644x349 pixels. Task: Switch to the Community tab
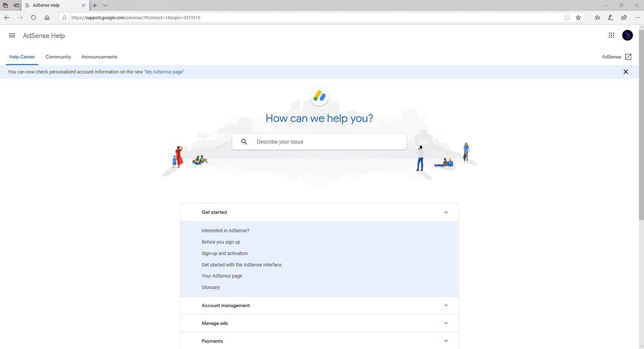tap(58, 57)
